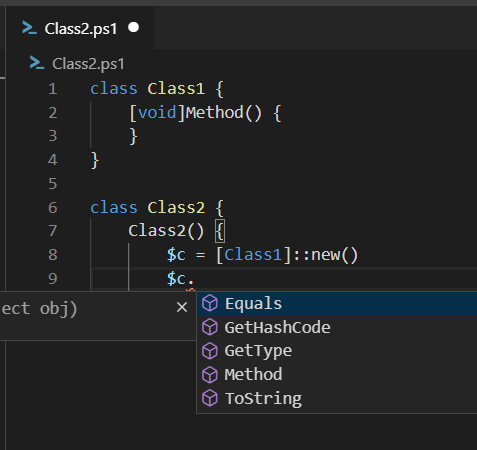Pick the GetType completion entry

337,351
